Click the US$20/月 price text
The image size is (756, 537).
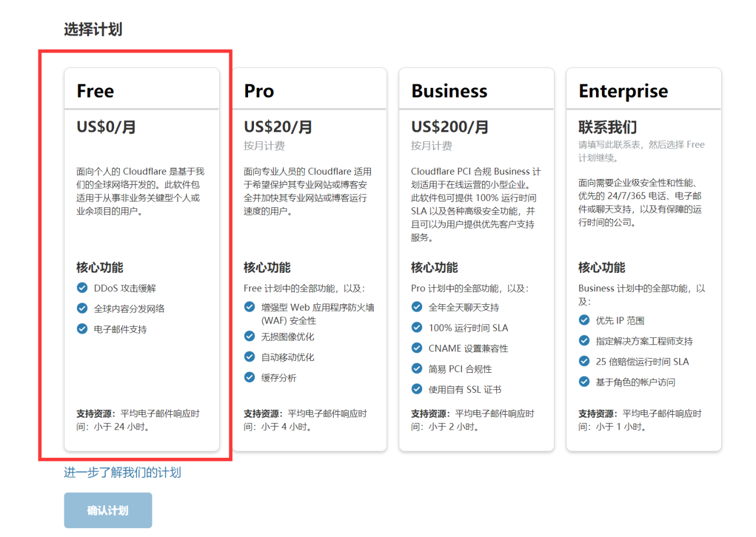(x=278, y=127)
